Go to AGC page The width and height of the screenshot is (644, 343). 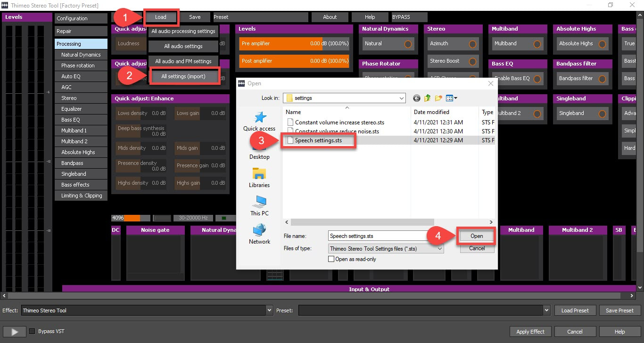pyautogui.click(x=81, y=87)
